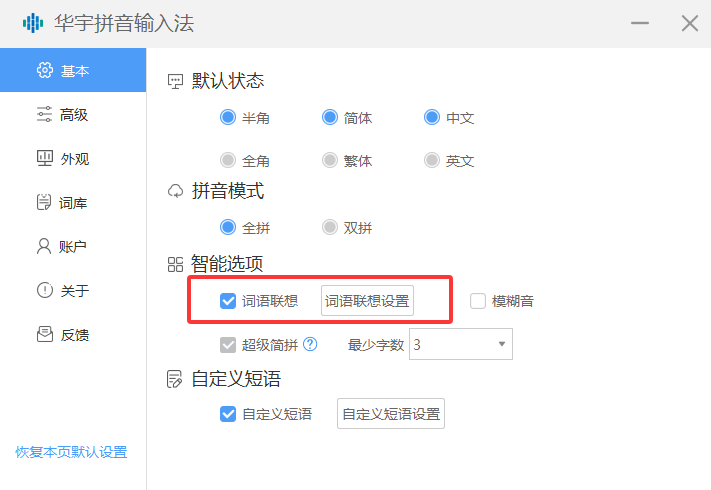
Task: Click 恢复本页默认设置 link
Action: click(71, 452)
